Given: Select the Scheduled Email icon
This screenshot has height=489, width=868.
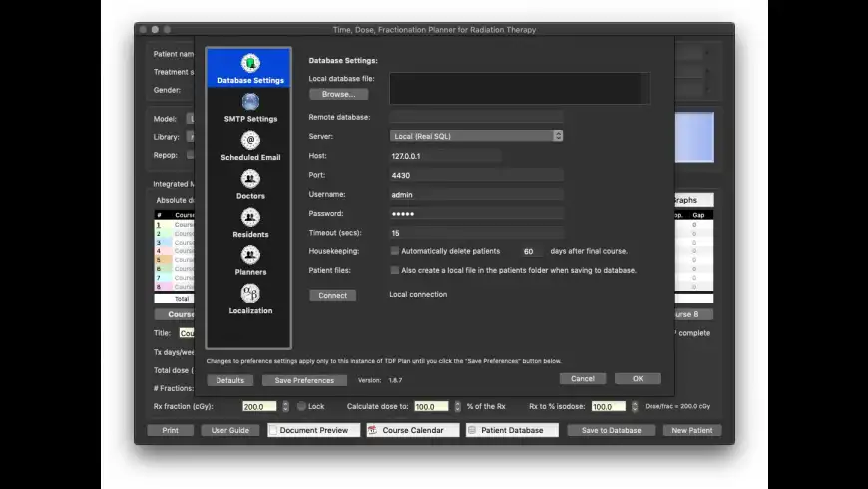Looking at the screenshot, I should click(x=250, y=140).
